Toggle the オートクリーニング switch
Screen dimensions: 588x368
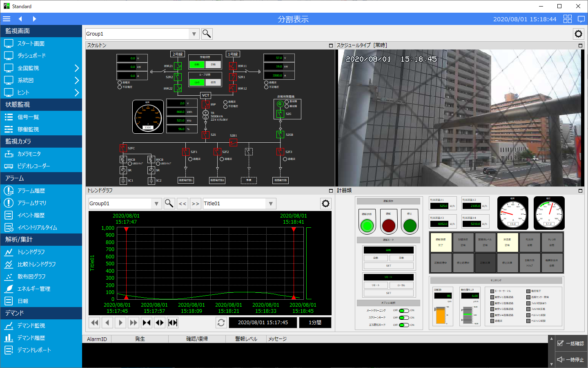pyautogui.click(x=404, y=310)
